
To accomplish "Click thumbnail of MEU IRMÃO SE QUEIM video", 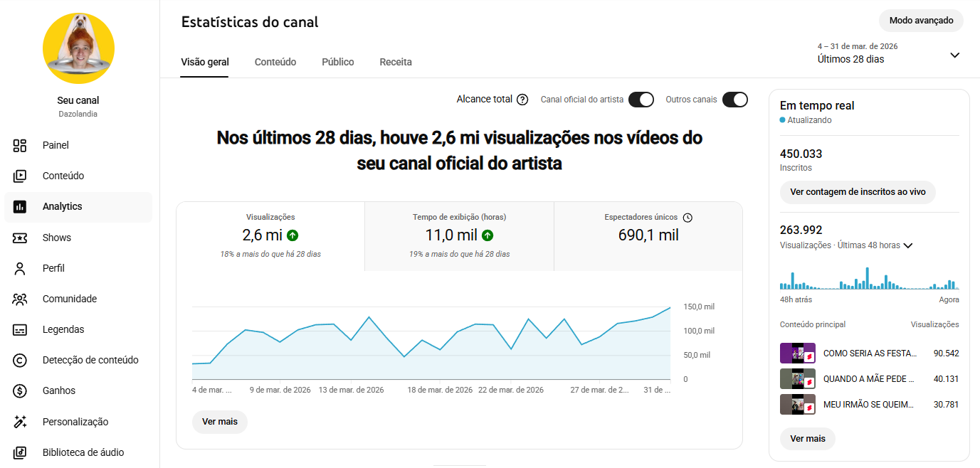I will click(798, 405).
